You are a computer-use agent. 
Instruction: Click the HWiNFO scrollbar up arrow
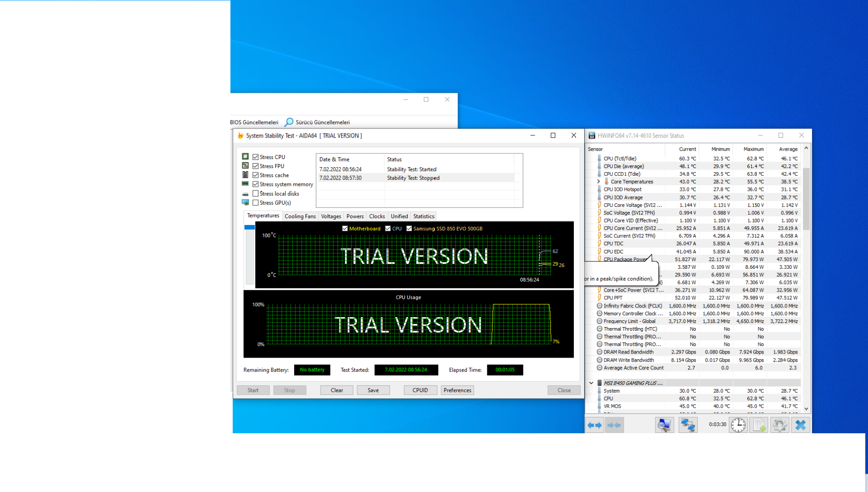pos(807,148)
